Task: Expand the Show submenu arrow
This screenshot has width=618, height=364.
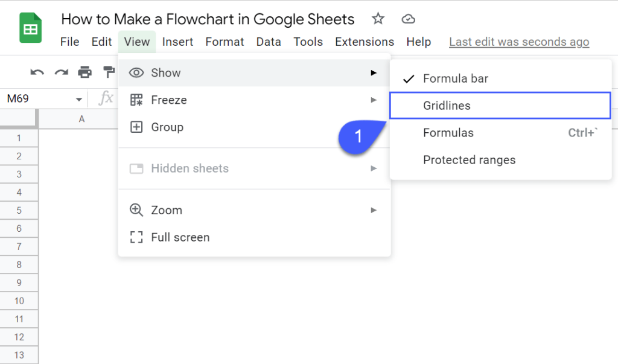Action: pos(374,72)
